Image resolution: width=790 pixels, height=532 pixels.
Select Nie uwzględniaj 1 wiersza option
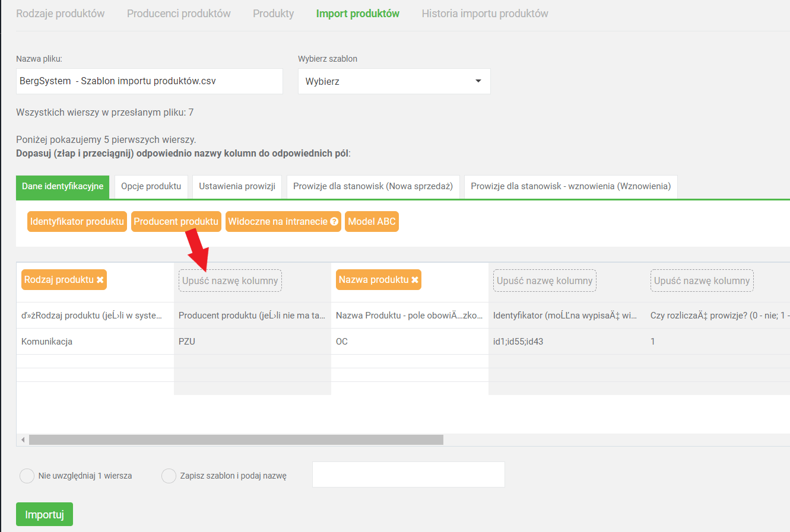[x=27, y=476]
